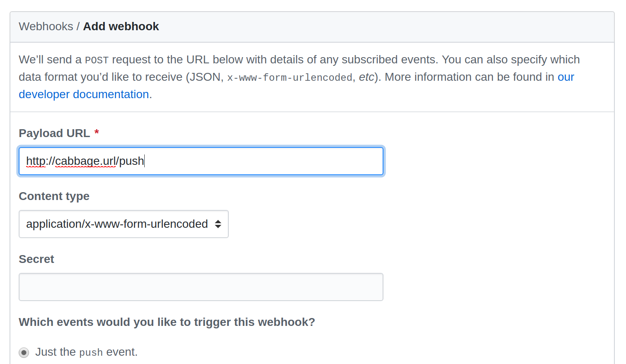
Task: Click the word JSON in the description
Action: [205, 77]
